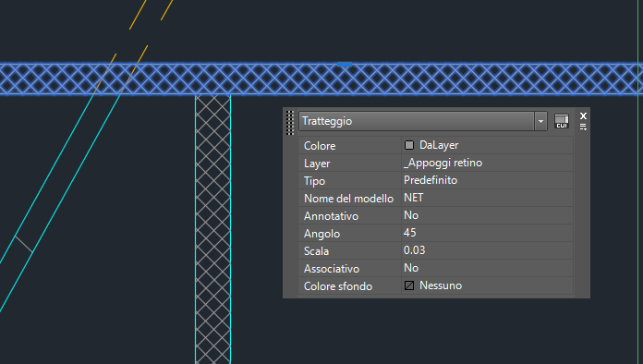The height and width of the screenshot is (364, 643).
Task: Toggle the Annotativo No value
Action: point(487,215)
